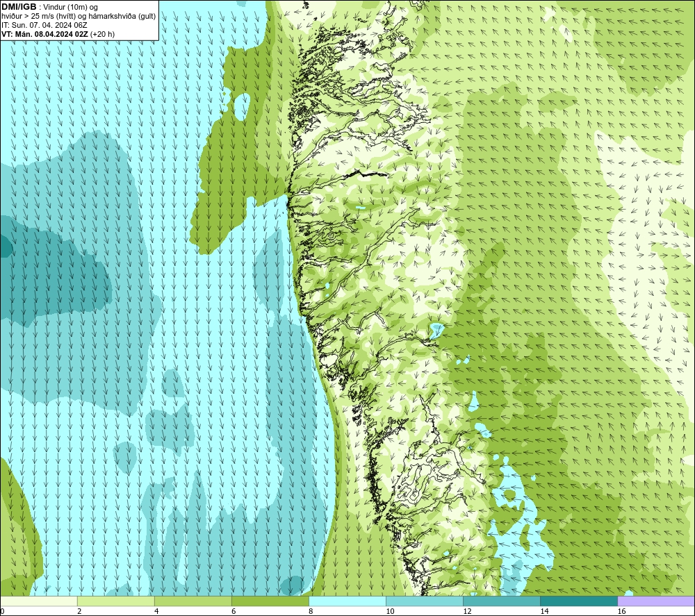The width and height of the screenshot is (695, 616).
Task: Click the scale label '4'
Action: pos(156,612)
